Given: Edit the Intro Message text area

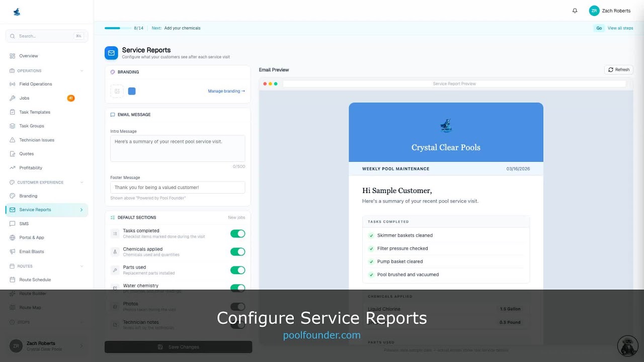Looking at the screenshot, I should (x=178, y=148).
